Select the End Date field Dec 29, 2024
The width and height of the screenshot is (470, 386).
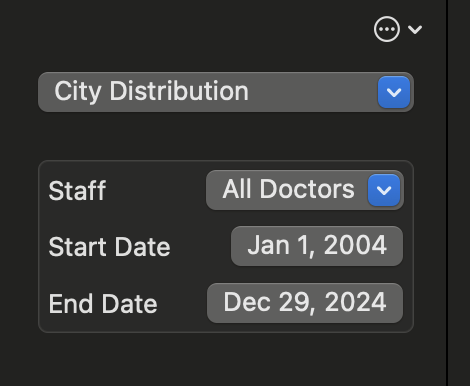(x=305, y=303)
